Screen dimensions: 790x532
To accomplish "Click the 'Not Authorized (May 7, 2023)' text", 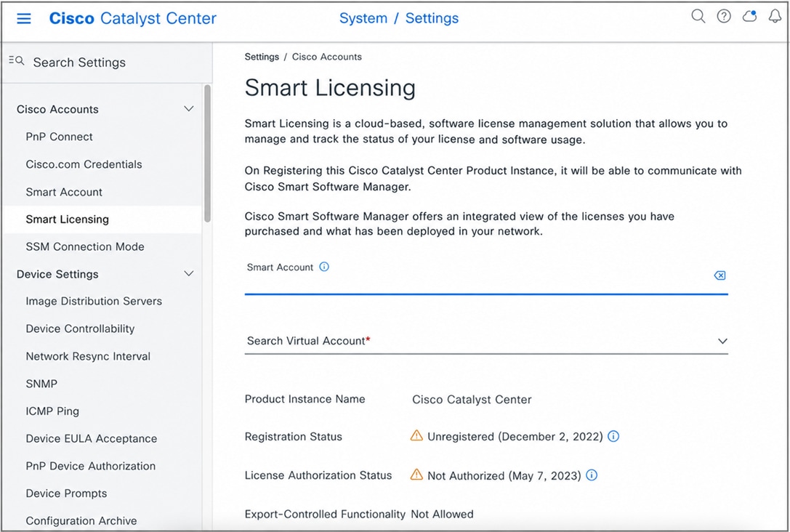I will pyautogui.click(x=504, y=475).
